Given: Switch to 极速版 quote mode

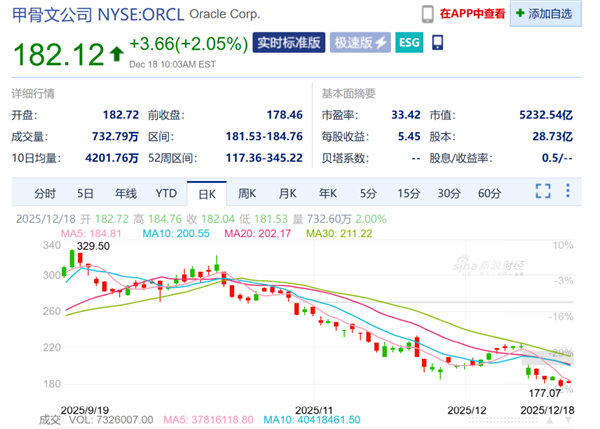Looking at the screenshot, I should [x=361, y=43].
